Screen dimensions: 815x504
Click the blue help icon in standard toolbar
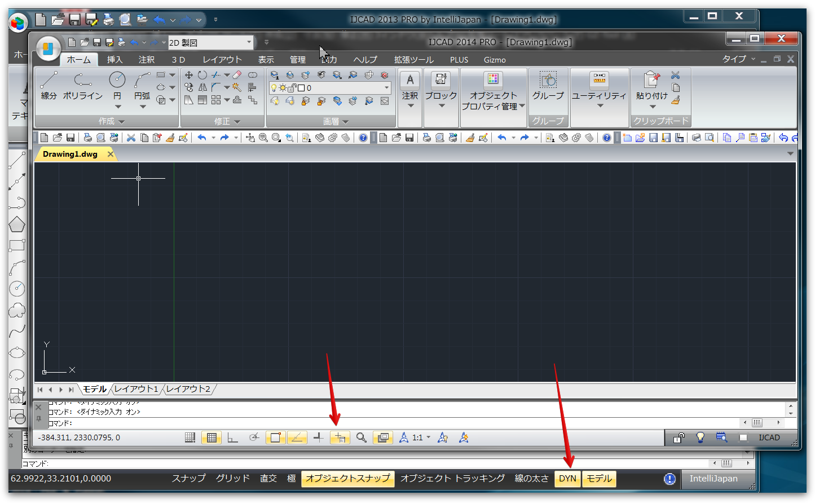(x=363, y=138)
